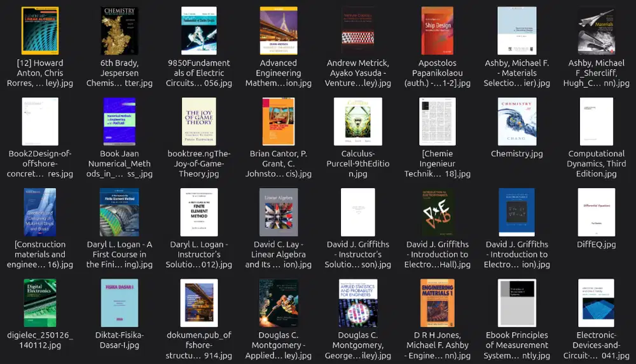Select the Fundamentals of Electric Circuits cover image
This screenshot has width=636, height=364.
pos(198,30)
